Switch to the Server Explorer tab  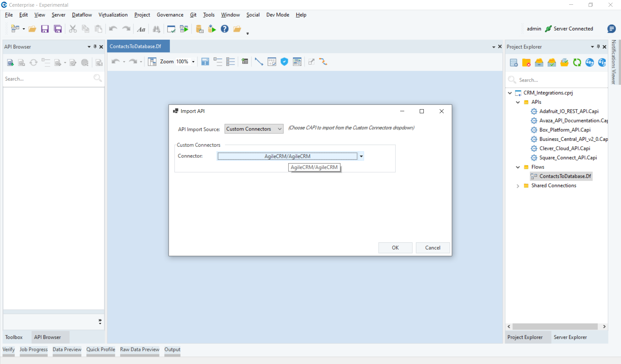click(x=570, y=337)
